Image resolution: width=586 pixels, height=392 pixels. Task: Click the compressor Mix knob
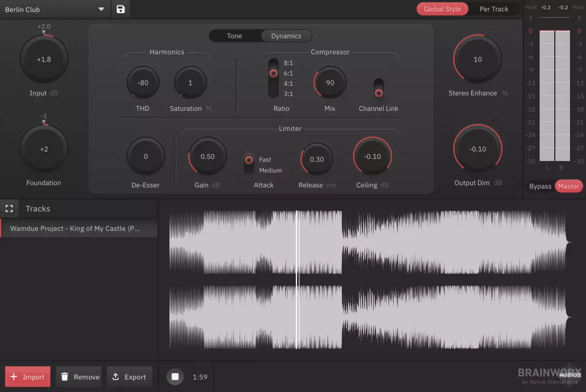tap(330, 83)
